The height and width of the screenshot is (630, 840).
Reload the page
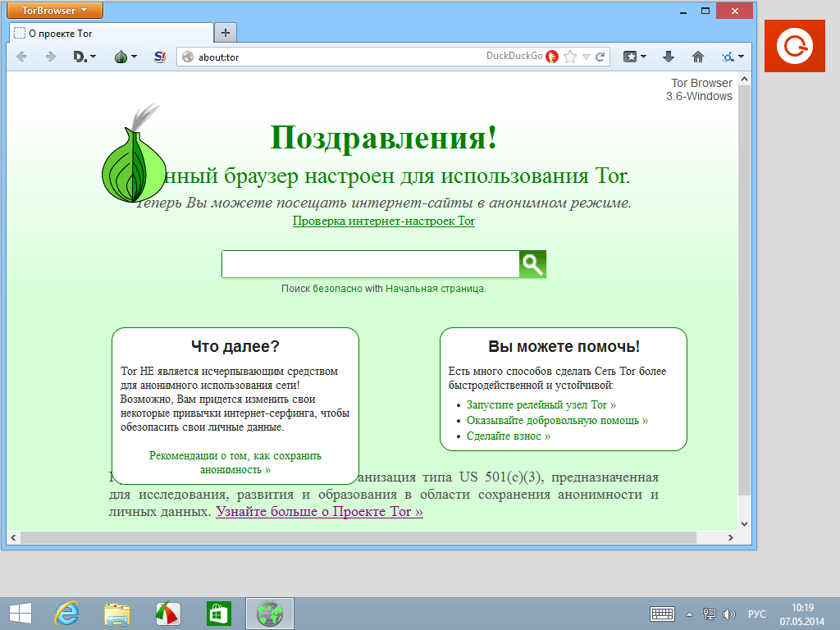click(600, 57)
